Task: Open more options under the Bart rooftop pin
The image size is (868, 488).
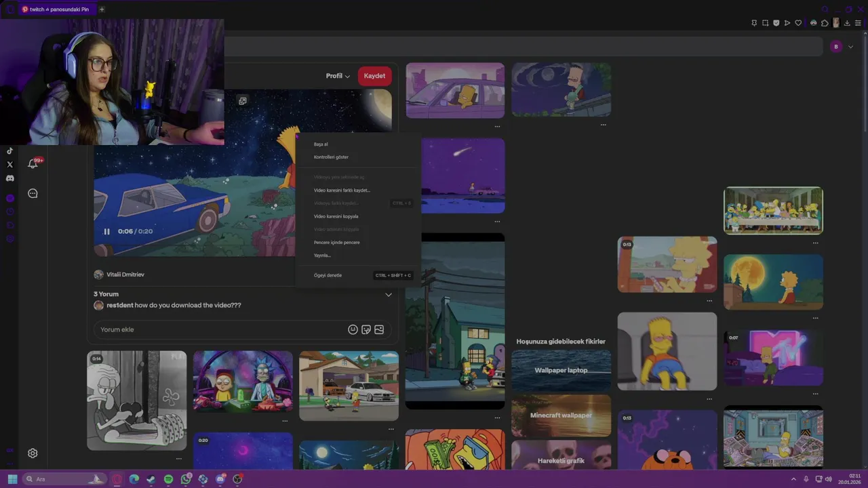Action: pyautogui.click(x=604, y=125)
